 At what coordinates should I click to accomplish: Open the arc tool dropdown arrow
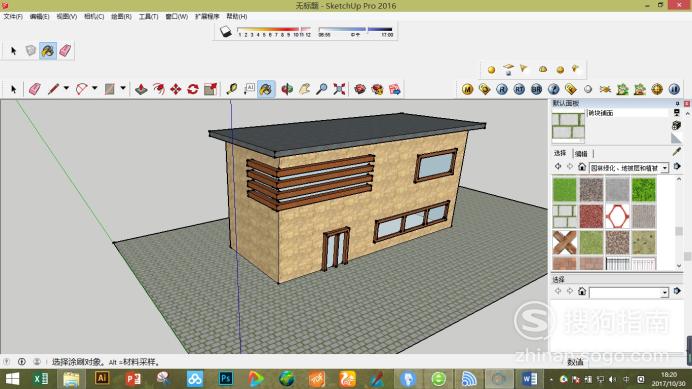pyautogui.click(x=94, y=88)
